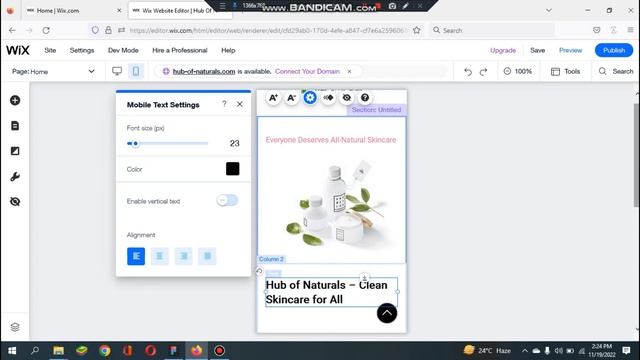The width and height of the screenshot is (640, 360).
Task: Click the back-to-top arrow button
Action: pyautogui.click(x=387, y=313)
